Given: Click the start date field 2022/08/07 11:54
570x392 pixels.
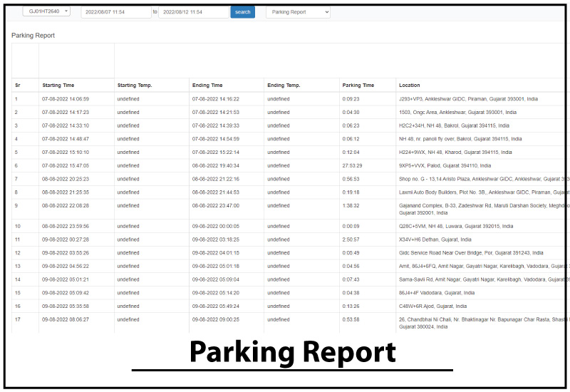Looking at the screenshot, I should [115, 12].
